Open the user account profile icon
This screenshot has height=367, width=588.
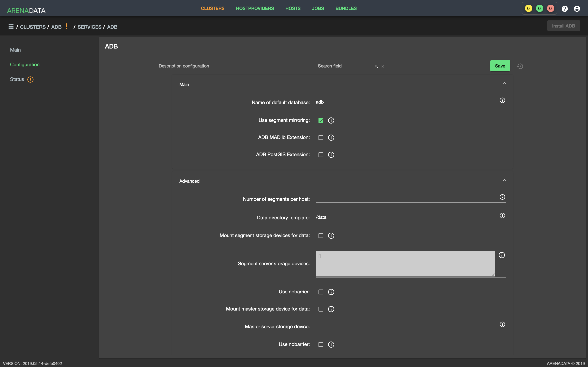pyautogui.click(x=577, y=9)
